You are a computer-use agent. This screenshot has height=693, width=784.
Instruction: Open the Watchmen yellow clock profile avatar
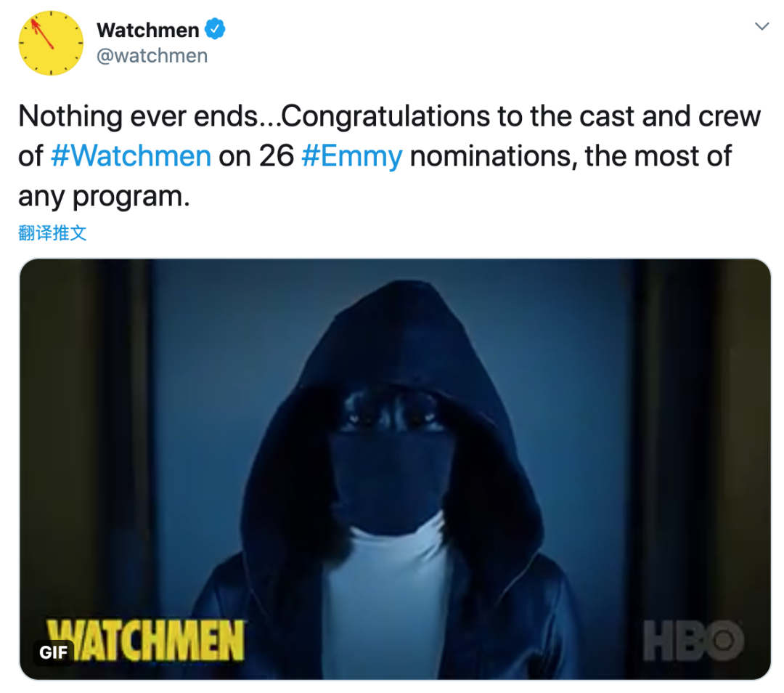[x=51, y=44]
